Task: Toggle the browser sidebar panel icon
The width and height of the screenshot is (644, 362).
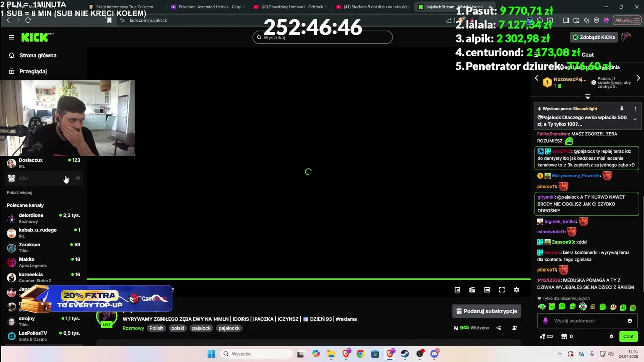Action: pyautogui.click(x=566, y=20)
